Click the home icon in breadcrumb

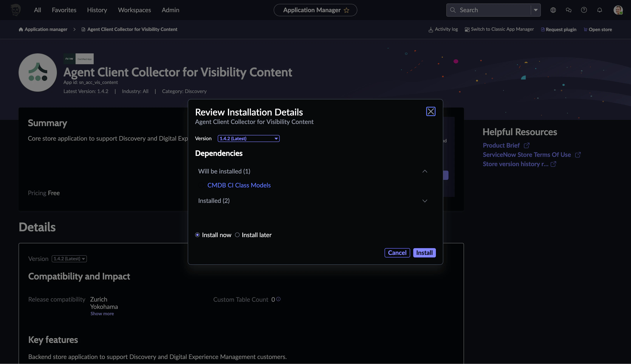pos(21,29)
